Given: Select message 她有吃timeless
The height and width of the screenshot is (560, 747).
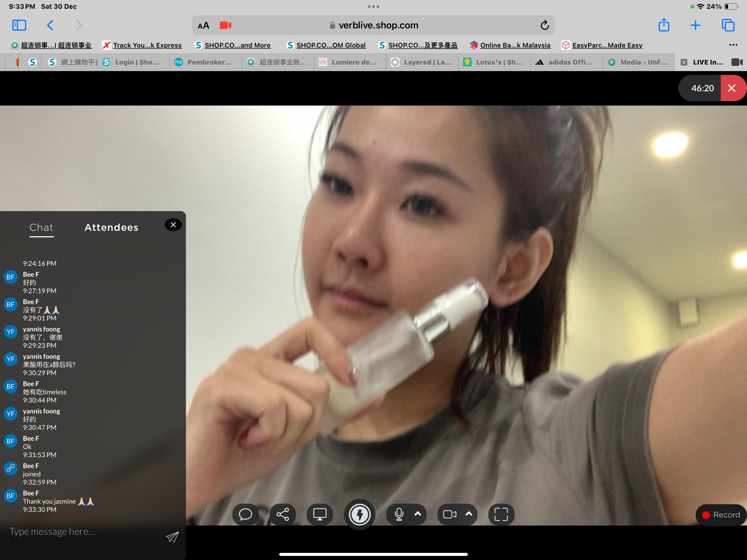Looking at the screenshot, I should [45, 392].
